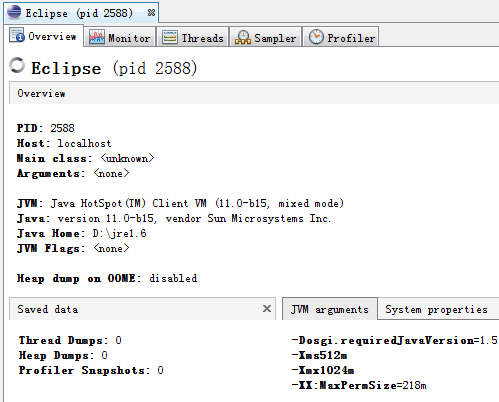This screenshot has height=402, width=499.
Task: Open the Sampler tab
Action: [266, 37]
